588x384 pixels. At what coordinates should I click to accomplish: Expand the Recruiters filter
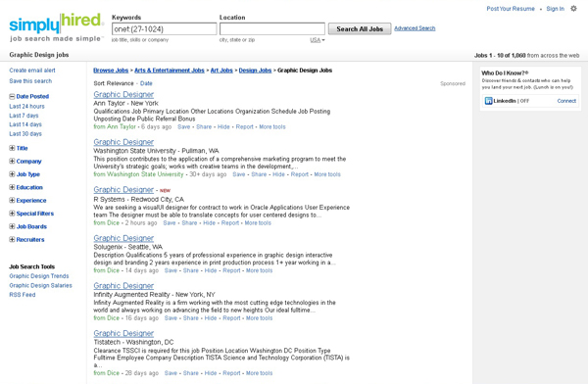[12, 240]
